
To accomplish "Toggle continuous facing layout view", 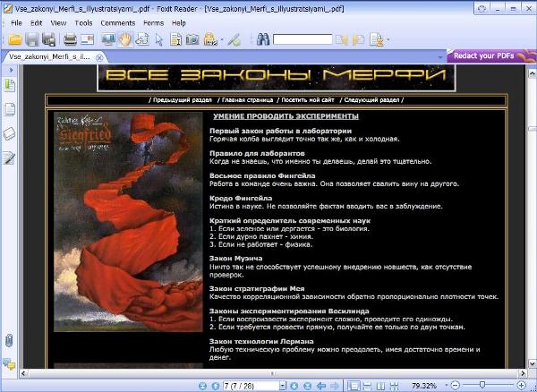I will [x=394, y=386].
